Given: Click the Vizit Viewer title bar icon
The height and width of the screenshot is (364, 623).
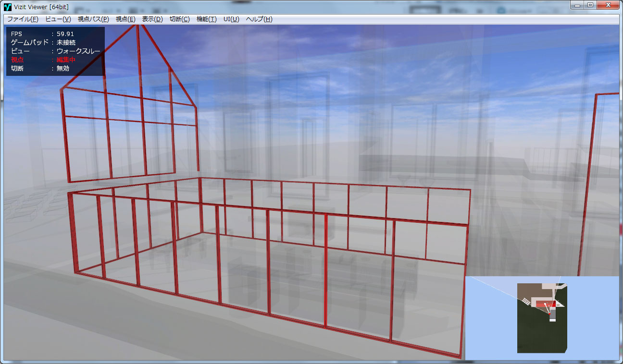Looking at the screenshot, I should click(x=8, y=6).
